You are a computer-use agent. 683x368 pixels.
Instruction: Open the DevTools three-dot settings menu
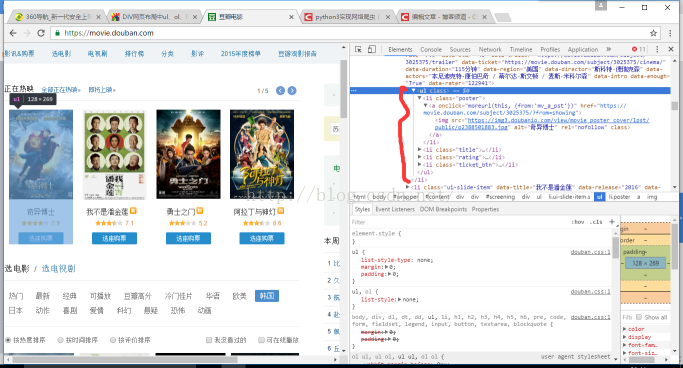[x=657, y=49]
